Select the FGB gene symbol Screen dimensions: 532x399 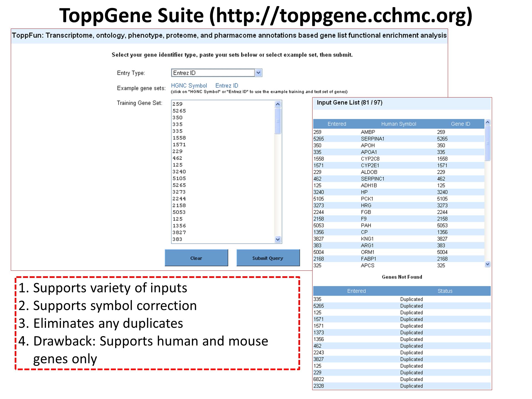(x=366, y=212)
